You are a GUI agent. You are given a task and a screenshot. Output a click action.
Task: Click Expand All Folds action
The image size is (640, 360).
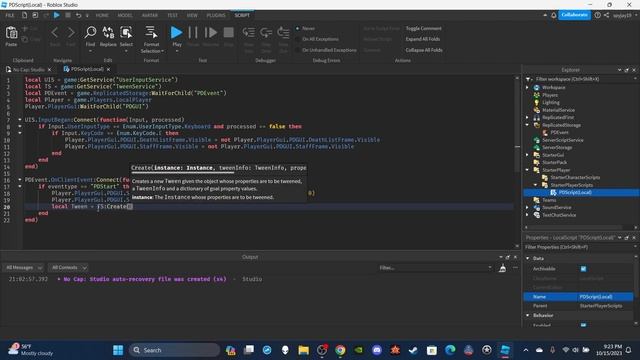point(422,39)
